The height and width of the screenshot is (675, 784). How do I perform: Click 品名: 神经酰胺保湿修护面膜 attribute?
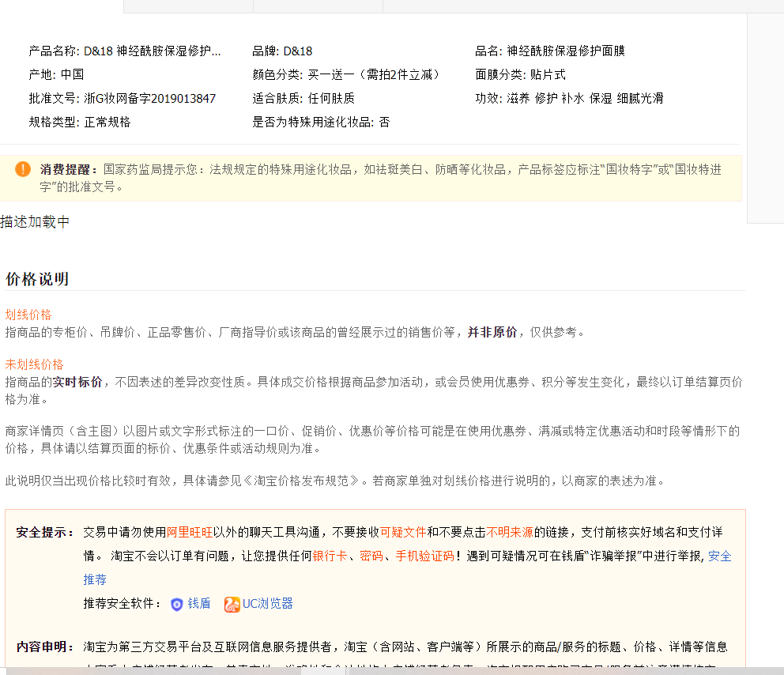[550, 51]
